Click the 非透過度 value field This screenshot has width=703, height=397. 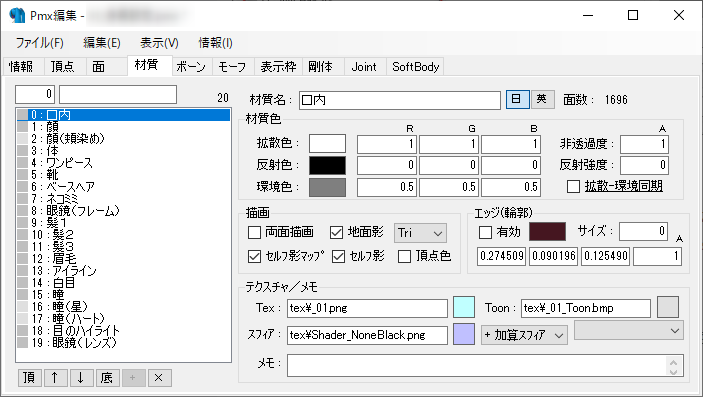click(x=644, y=144)
